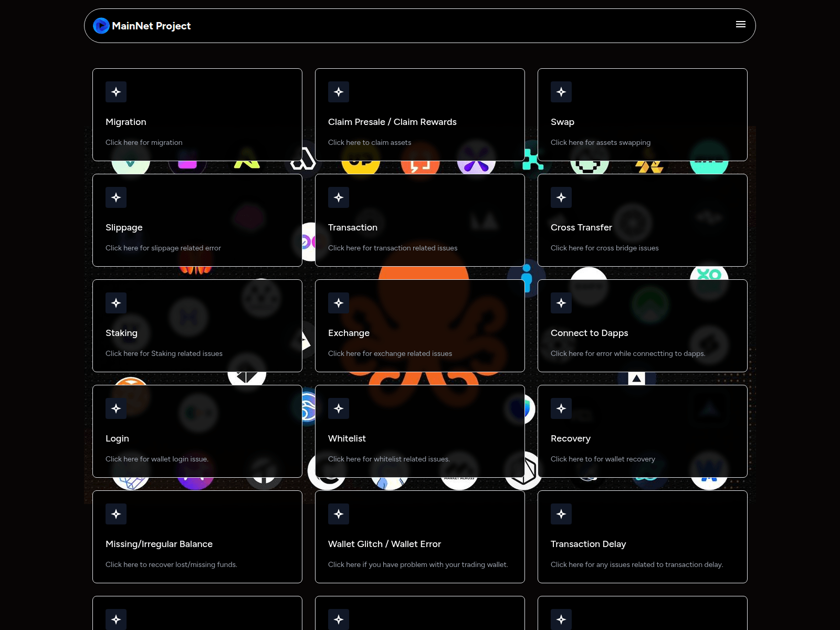Open Claim Presale / Claim Rewards heading

coord(392,122)
